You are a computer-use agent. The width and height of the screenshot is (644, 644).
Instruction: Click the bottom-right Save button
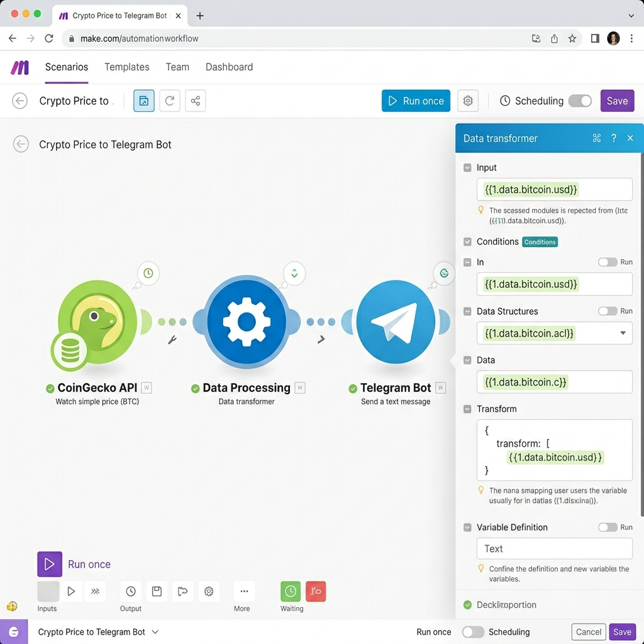(x=622, y=631)
